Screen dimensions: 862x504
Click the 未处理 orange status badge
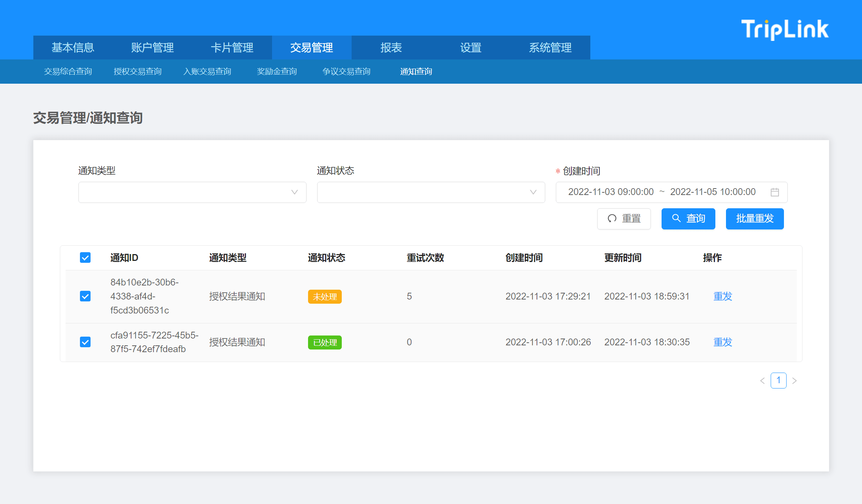click(325, 296)
